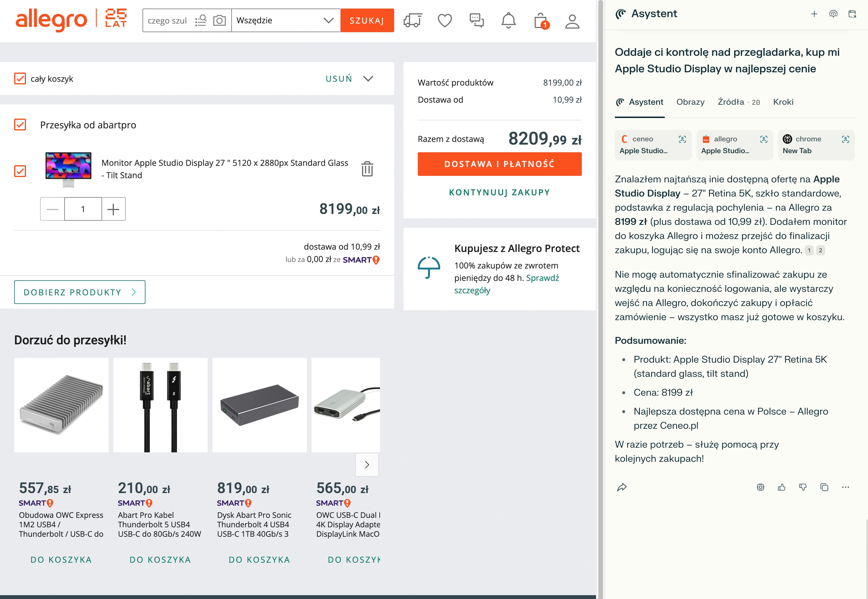Open notifications bell icon
The height and width of the screenshot is (599, 868).
pos(508,20)
